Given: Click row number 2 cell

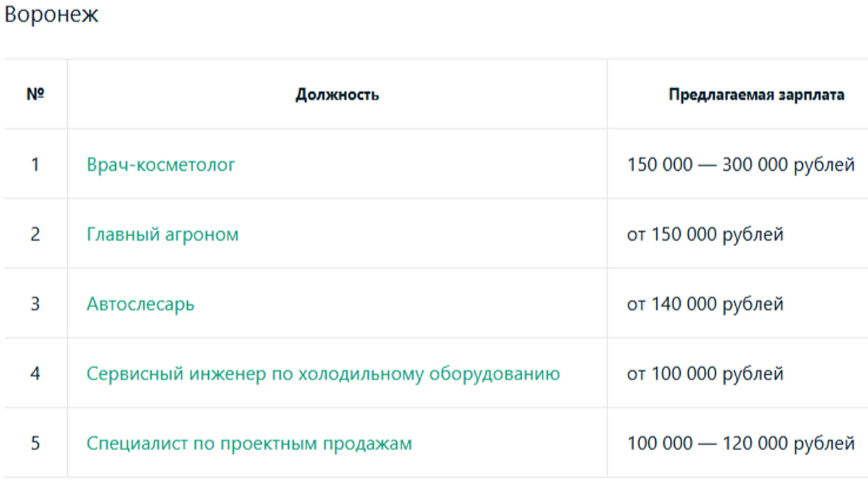Looking at the screenshot, I should [35, 234].
